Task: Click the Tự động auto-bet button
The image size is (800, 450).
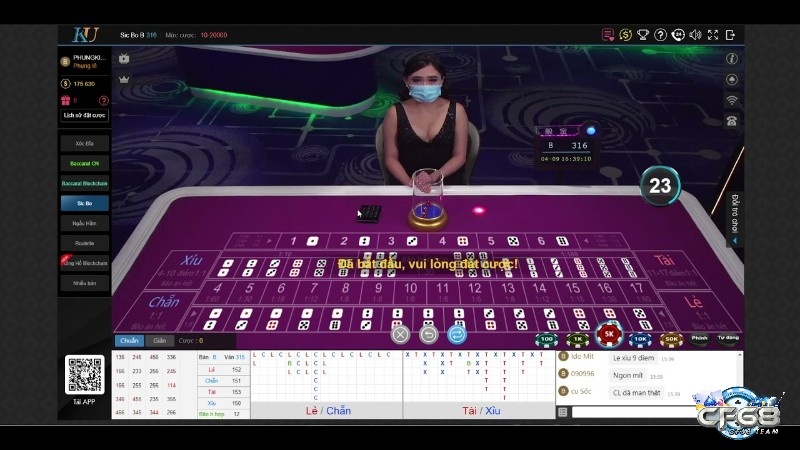Action: pos(728,338)
